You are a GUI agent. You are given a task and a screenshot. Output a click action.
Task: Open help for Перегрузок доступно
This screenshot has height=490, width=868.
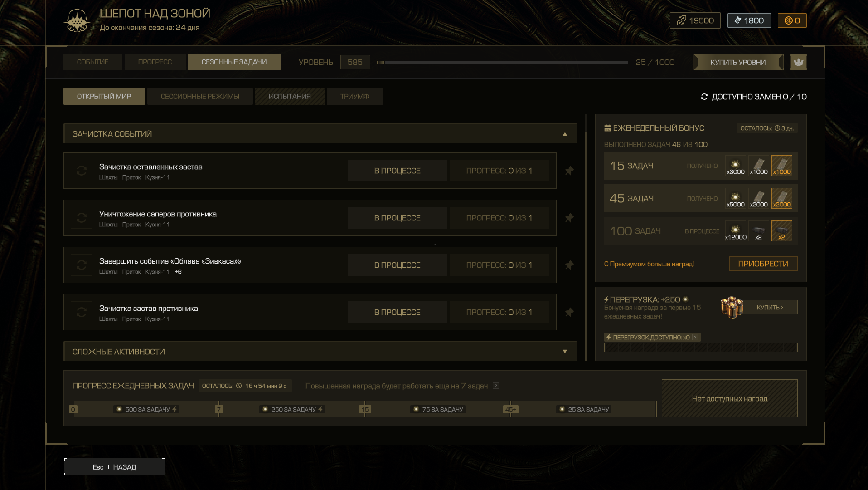pyautogui.click(x=695, y=337)
